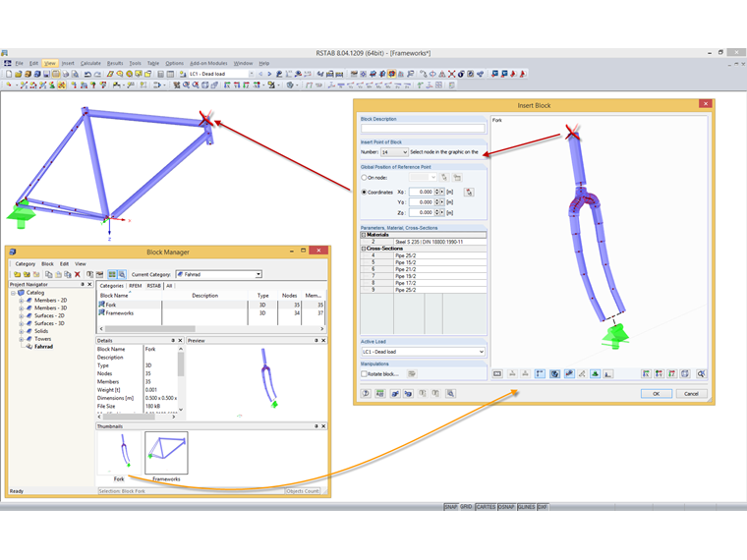Click the New model icon in the main toolbar
The width and height of the screenshot is (747, 560).
tap(9, 74)
